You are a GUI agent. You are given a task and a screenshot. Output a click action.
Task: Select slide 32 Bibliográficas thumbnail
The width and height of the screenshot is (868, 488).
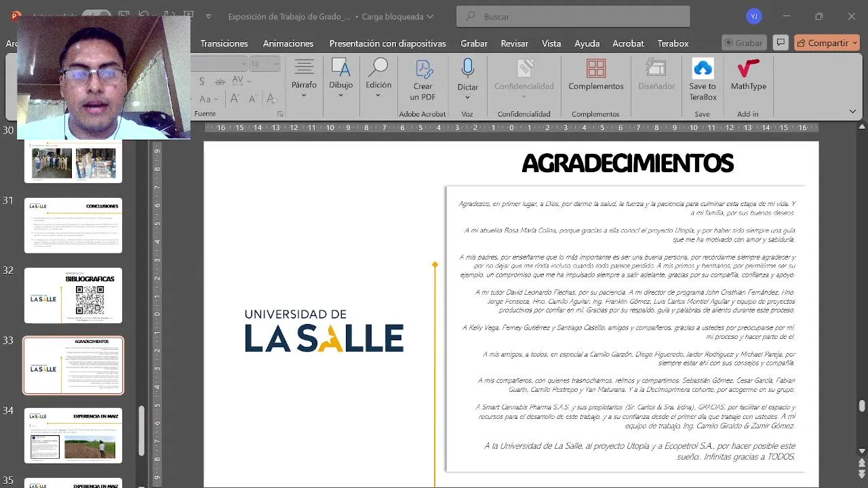coord(73,296)
